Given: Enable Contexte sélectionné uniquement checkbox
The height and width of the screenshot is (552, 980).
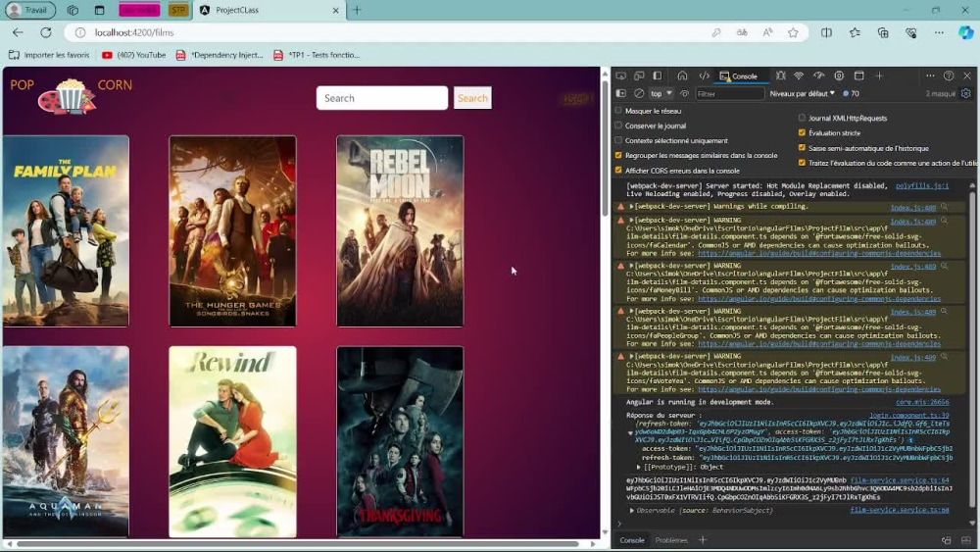Looking at the screenshot, I should click(618, 140).
